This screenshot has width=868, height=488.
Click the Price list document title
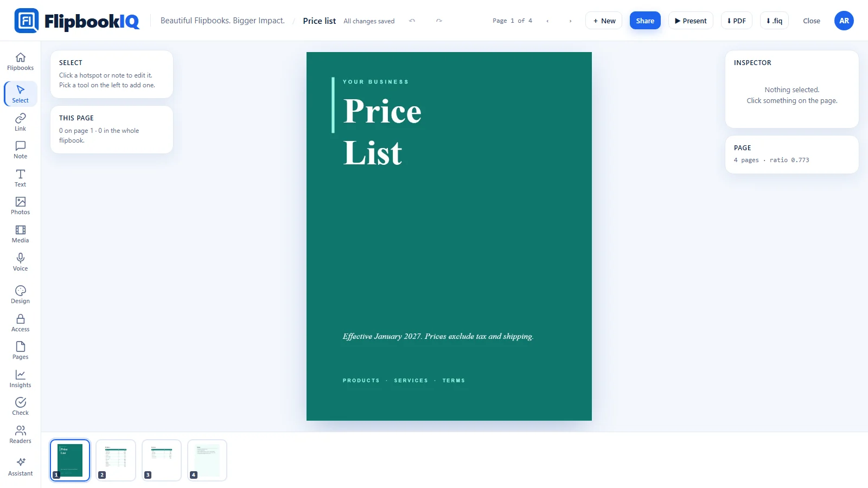[x=319, y=21]
